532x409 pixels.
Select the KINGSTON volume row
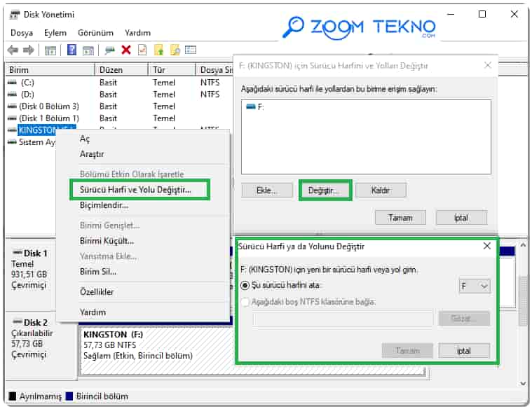tap(36, 130)
